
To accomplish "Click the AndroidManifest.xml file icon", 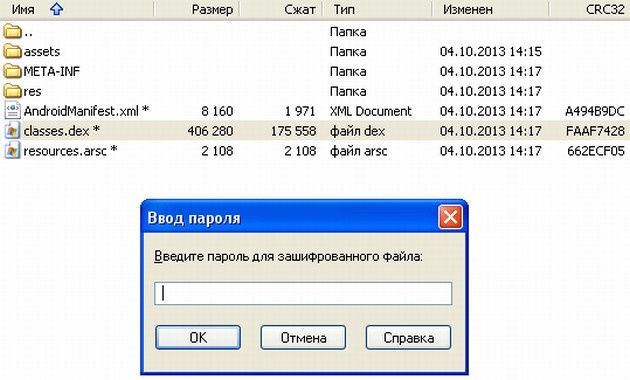I will click(12, 110).
